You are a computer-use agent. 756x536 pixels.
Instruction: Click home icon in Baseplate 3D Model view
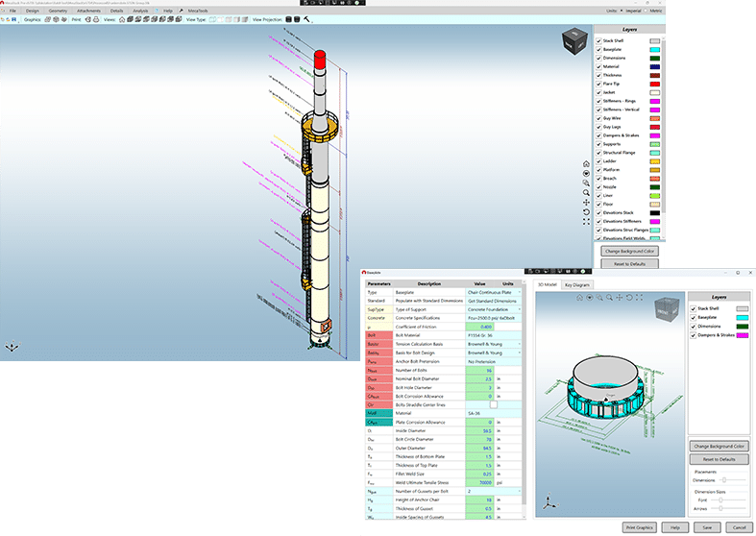coord(579,298)
